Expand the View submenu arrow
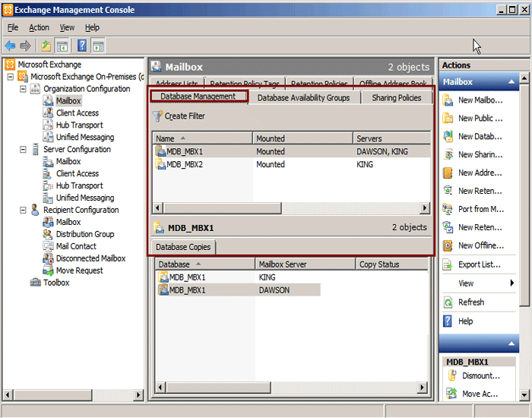This screenshot has height=418, width=532. click(x=512, y=283)
